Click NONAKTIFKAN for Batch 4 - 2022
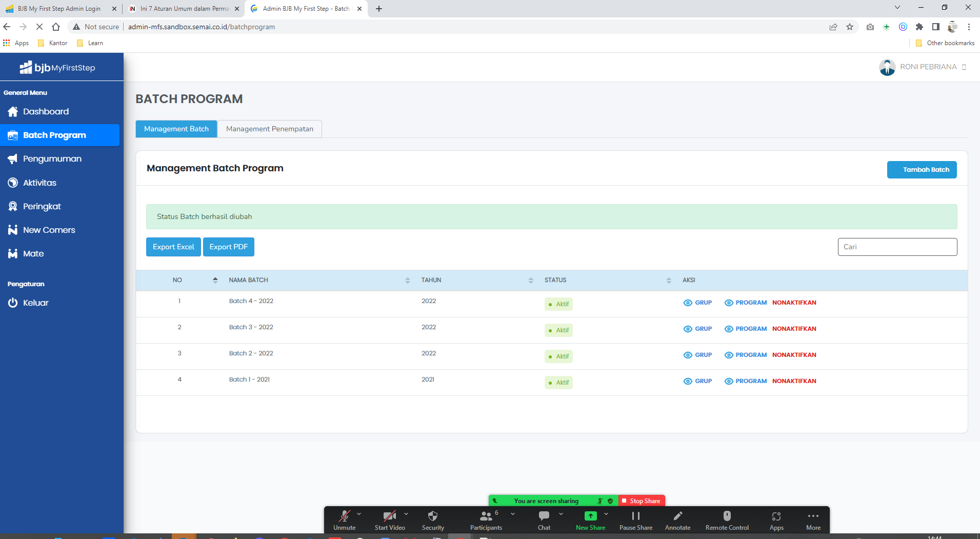Screen dimensions: 980x539 794,303
